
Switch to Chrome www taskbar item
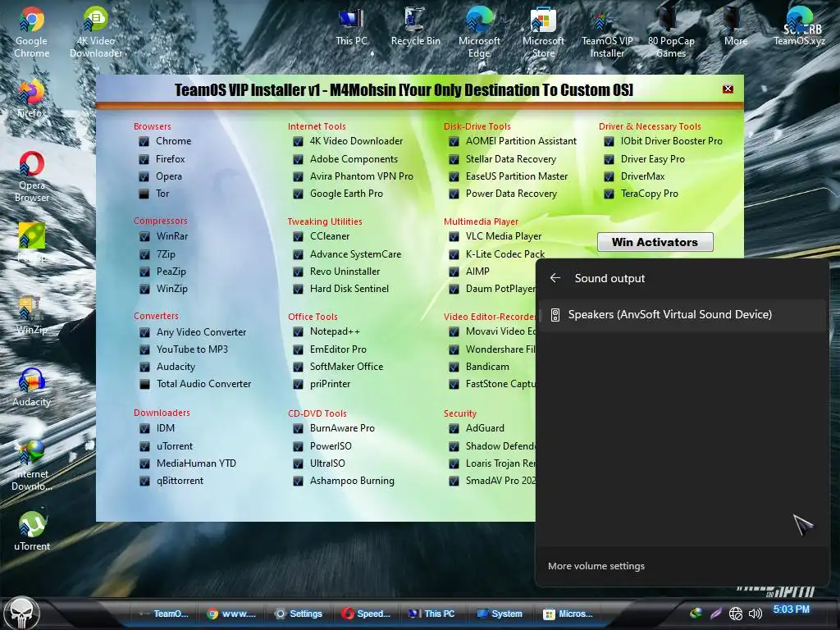tap(231, 614)
